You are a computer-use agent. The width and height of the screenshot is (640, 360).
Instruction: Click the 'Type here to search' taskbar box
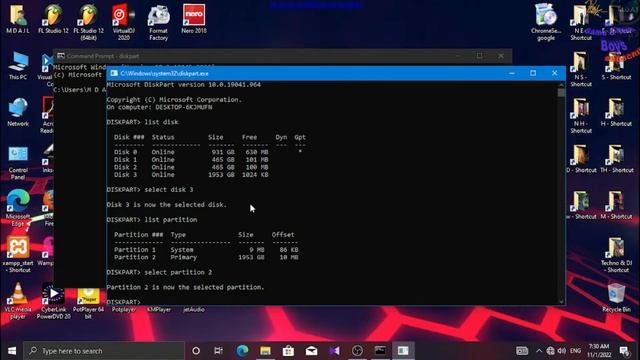[x=104, y=351]
